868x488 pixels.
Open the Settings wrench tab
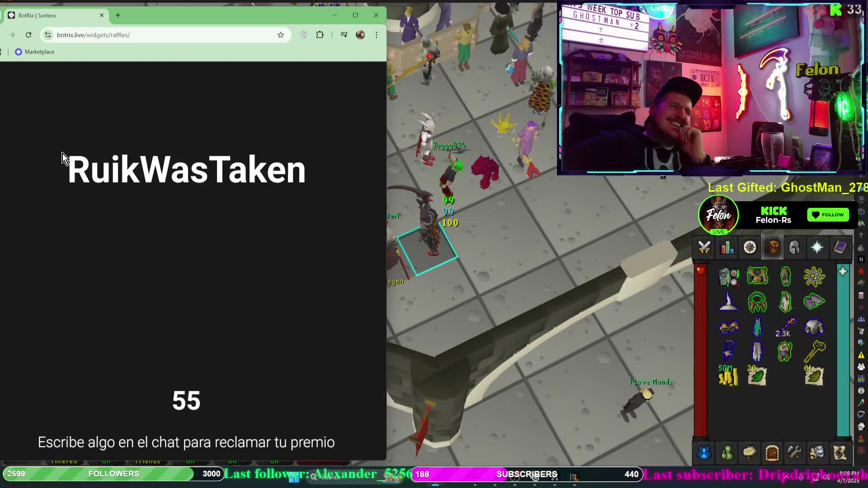point(794,453)
